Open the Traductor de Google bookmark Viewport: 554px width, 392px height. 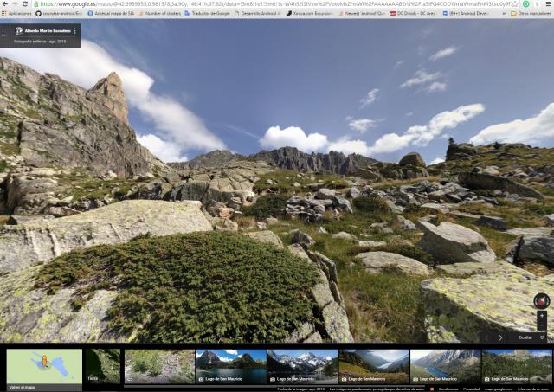point(207,14)
